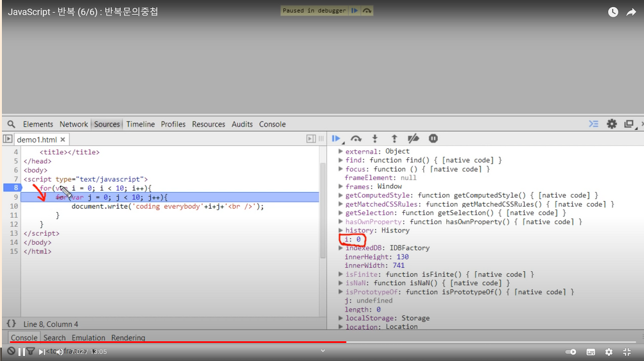This screenshot has width=644, height=361.
Task: Expand the history: History property
Action: (x=340, y=231)
